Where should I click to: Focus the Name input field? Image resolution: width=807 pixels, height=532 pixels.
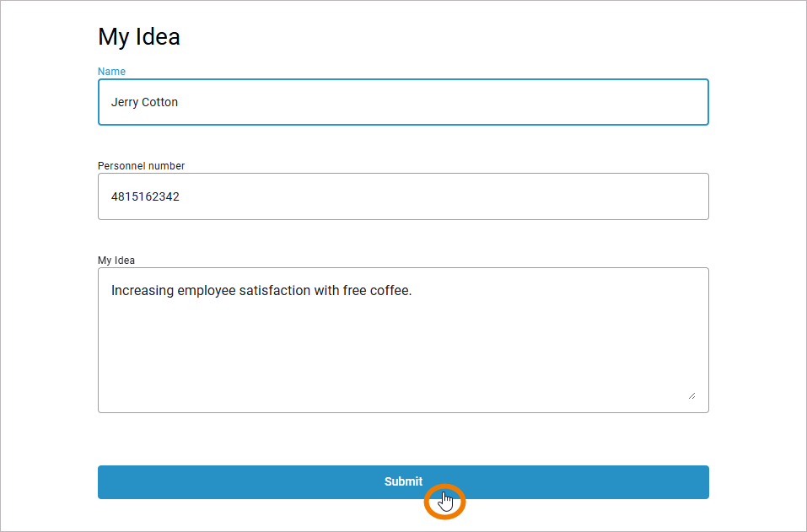click(x=403, y=102)
